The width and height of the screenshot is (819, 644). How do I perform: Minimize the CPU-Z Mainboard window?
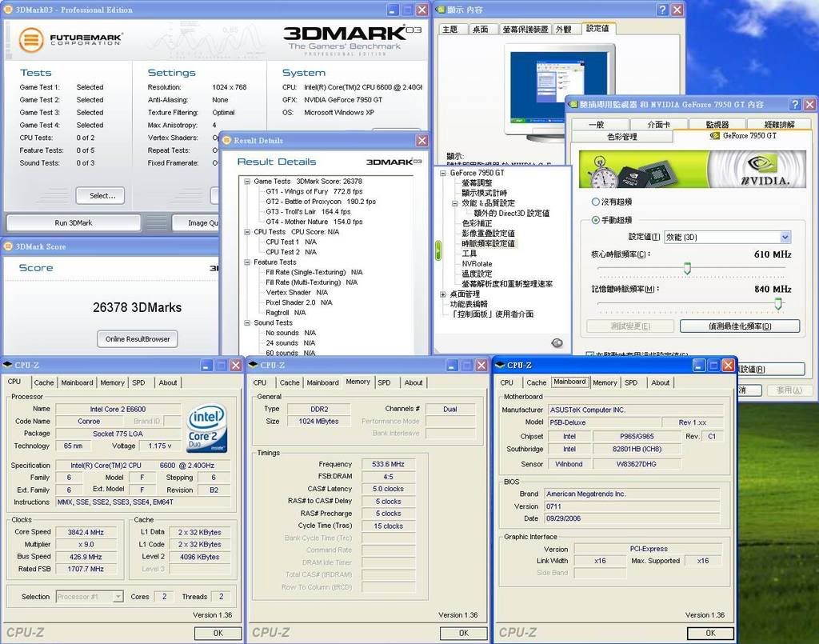699,365
